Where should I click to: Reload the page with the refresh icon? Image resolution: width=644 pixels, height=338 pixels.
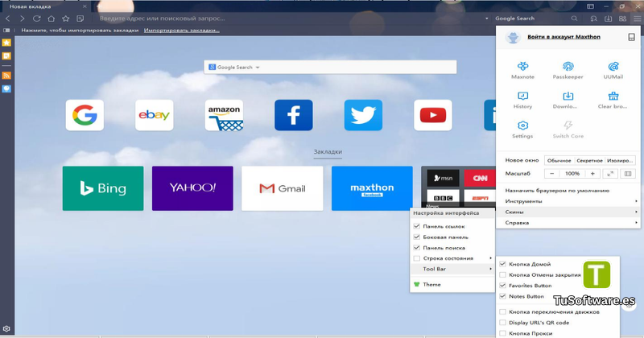pyautogui.click(x=36, y=19)
